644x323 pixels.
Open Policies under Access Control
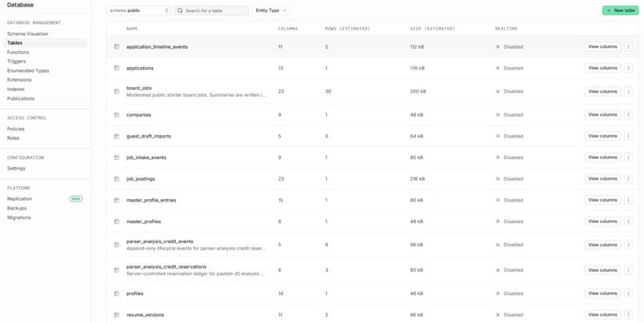[16, 129]
